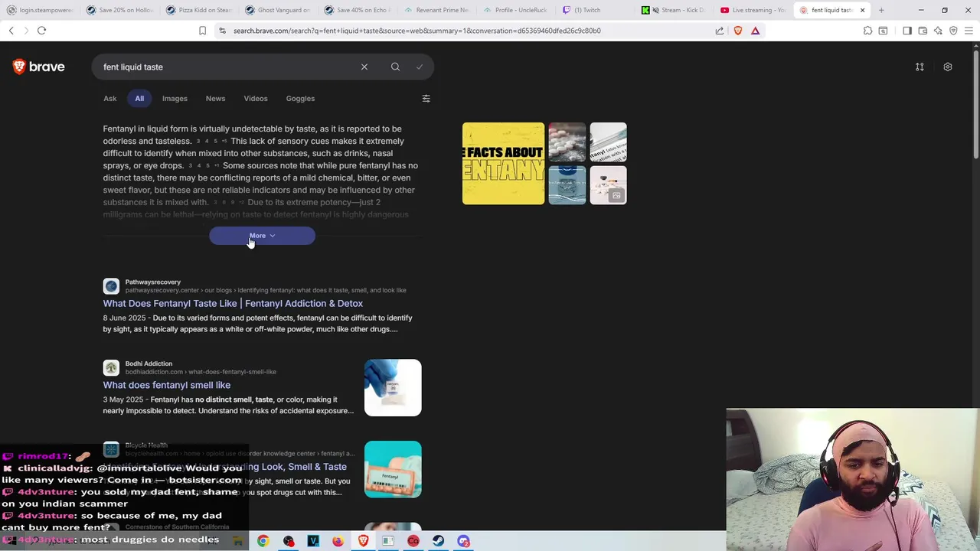This screenshot has height=551, width=980.
Task: Open Firefox from the taskbar
Action: [x=338, y=541]
